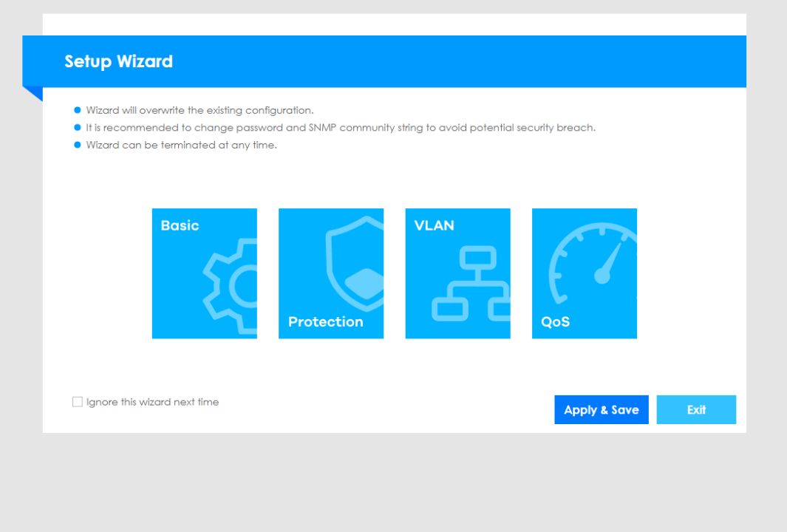
Task: Click the Setup Wizard title
Action: click(x=118, y=61)
